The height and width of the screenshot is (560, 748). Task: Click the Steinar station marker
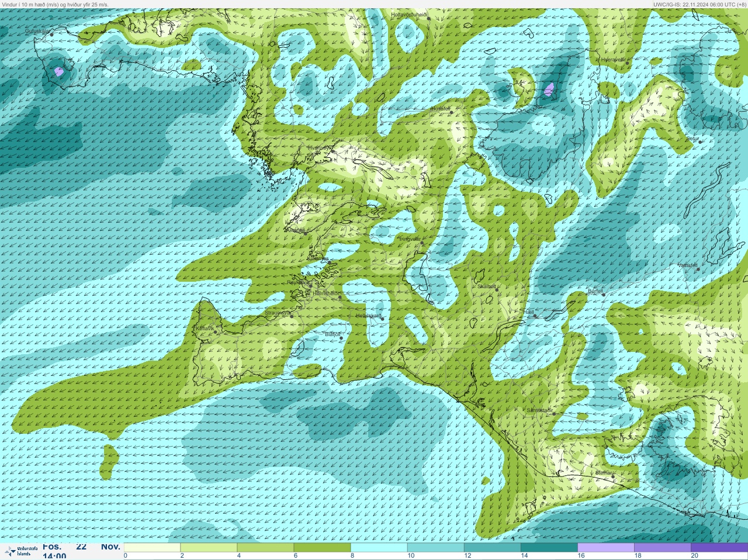pyautogui.click(x=613, y=476)
